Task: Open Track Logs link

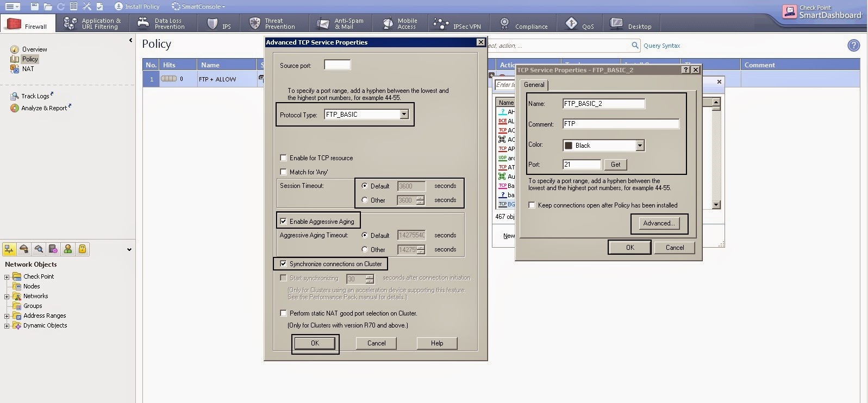Action: coord(35,96)
